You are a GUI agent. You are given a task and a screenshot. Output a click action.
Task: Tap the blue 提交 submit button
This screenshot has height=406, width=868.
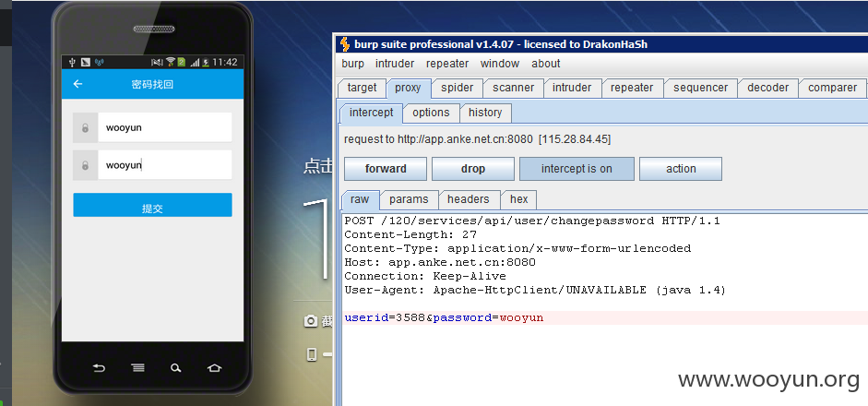(x=153, y=205)
